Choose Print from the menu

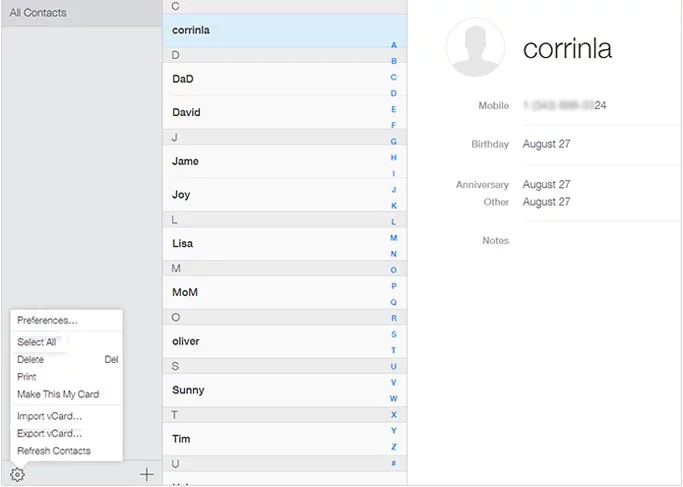coord(27,377)
